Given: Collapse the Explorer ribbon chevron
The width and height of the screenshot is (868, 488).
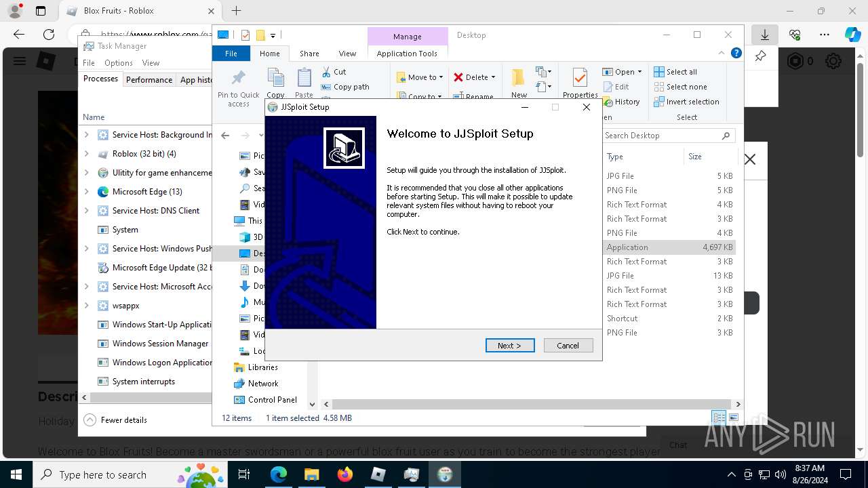Looking at the screenshot, I should pyautogui.click(x=722, y=53).
